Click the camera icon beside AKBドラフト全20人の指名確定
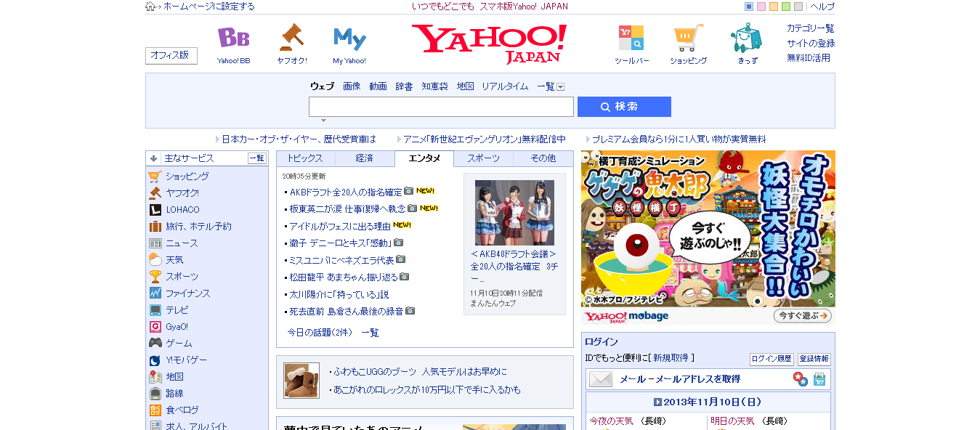This screenshot has height=430, width=980. (409, 191)
